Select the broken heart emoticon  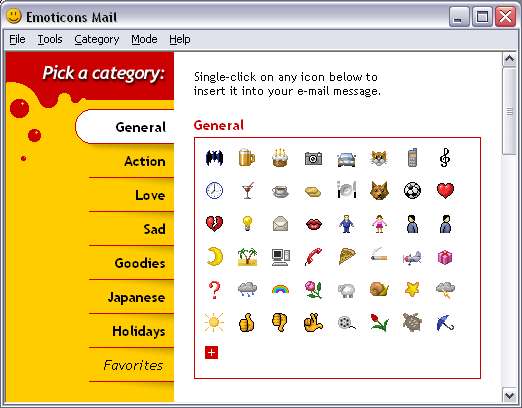pyautogui.click(x=214, y=224)
